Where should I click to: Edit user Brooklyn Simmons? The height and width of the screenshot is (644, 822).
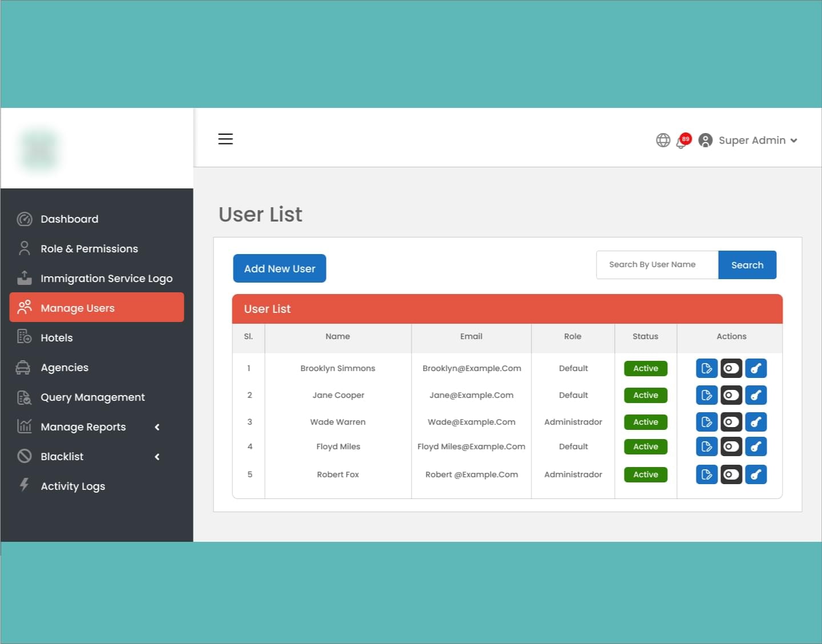[x=707, y=368]
